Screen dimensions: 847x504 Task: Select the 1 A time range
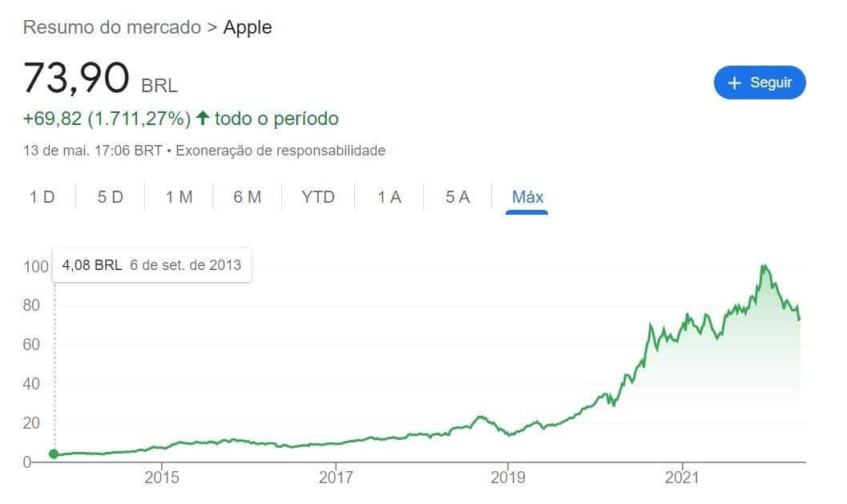[388, 196]
